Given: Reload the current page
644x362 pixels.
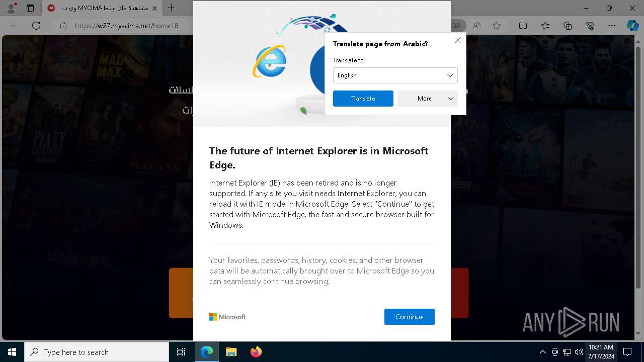Looking at the screenshot, I should pos(36,26).
